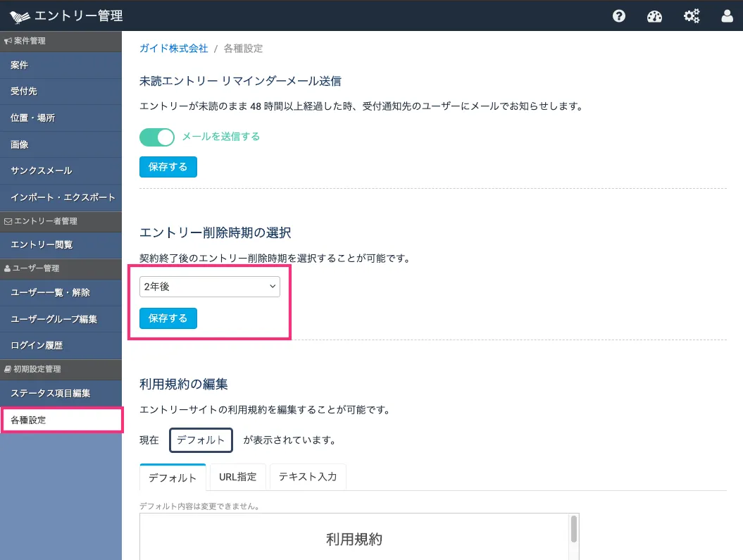Save the entry deletion period

[x=168, y=318]
